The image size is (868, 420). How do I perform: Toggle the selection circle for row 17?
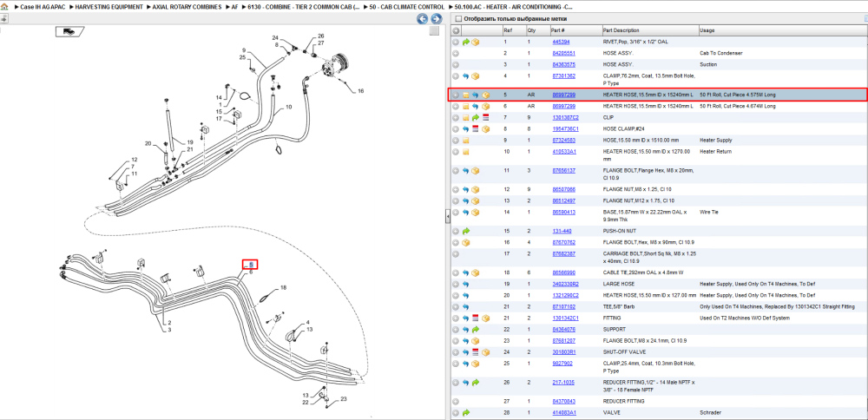pyautogui.click(x=457, y=254)
